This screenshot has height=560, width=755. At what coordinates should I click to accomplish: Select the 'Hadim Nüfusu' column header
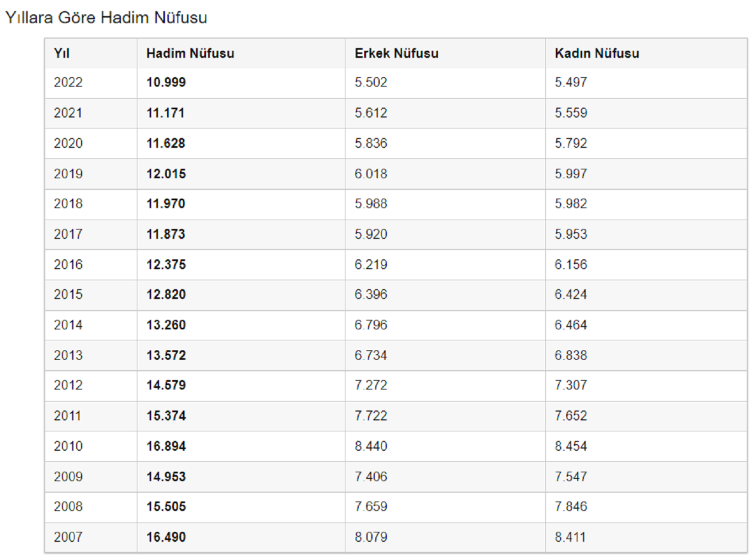190,54
